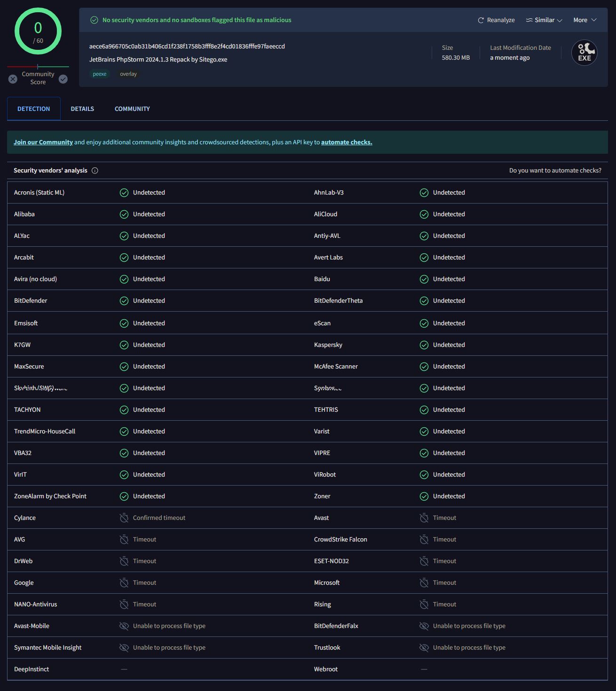Click the eScan vendor name

pyautogui.click(x=322, y=323)
